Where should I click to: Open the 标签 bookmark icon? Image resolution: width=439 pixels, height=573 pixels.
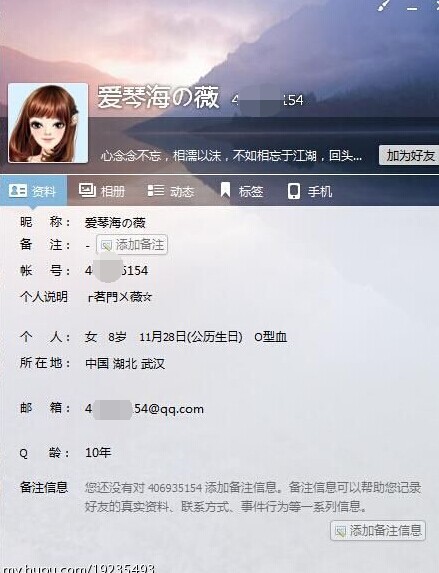click(x=225, y=190)
